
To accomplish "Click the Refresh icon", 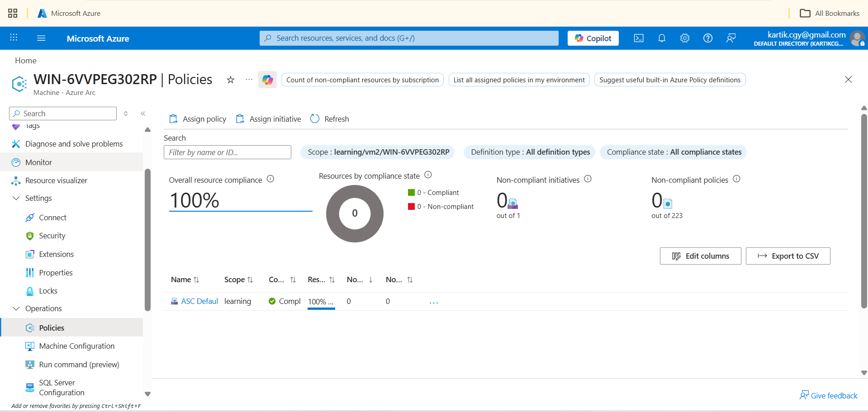I will 315,119.
